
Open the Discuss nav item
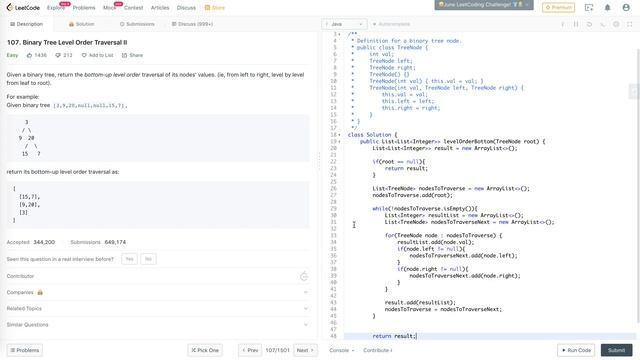pyautogui.click(x=186, y=8)
